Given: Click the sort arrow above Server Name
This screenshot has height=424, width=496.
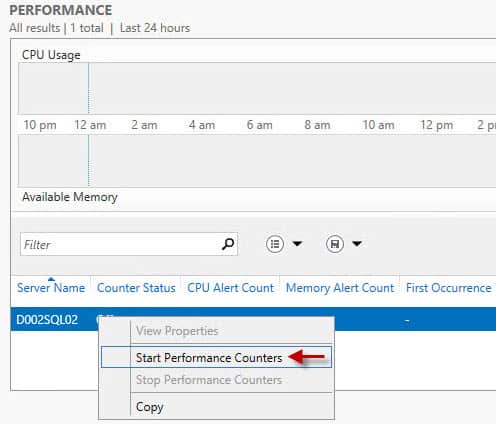Looking at the screenshot, I should click(x=51, y=279).
